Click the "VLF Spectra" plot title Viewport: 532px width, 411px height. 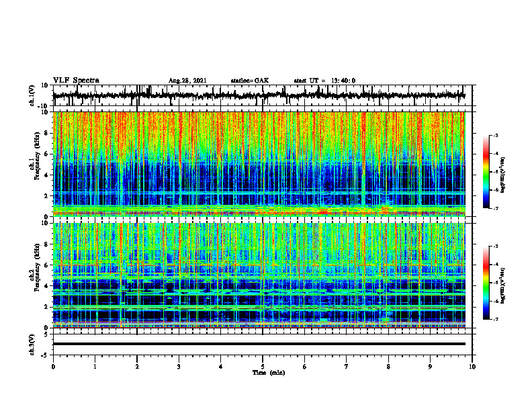(76, 81)
